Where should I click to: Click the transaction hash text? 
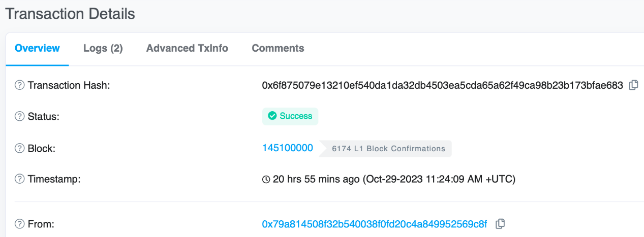tap(443, 85)
